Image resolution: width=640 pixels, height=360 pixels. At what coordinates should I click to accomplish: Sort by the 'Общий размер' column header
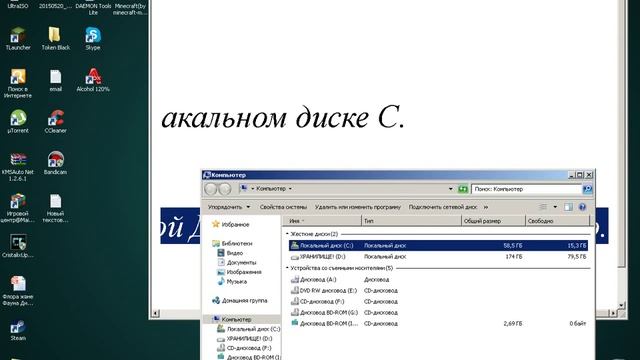(x=493, y=221)
